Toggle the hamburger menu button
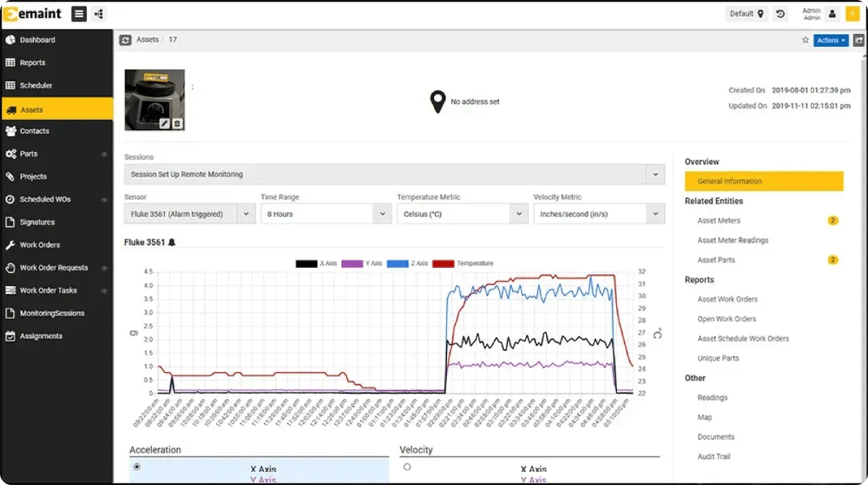Viewport: 868px width, 485px height. (80, 14)
